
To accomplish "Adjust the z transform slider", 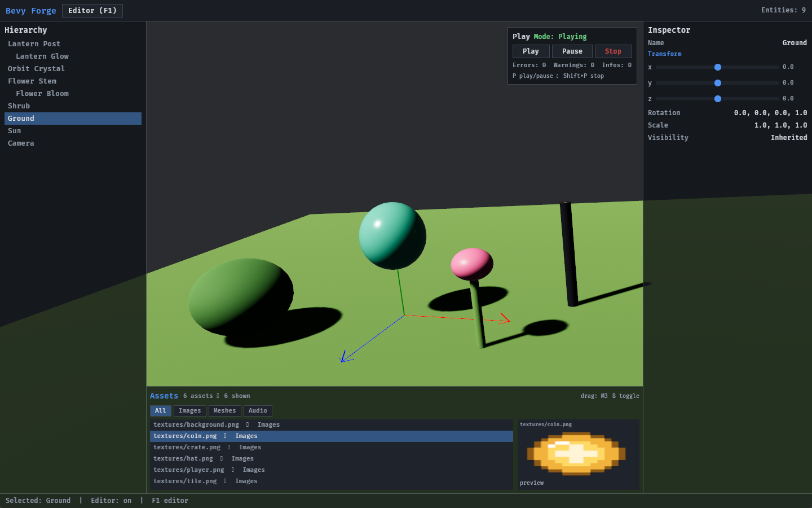I will [717, 99].
